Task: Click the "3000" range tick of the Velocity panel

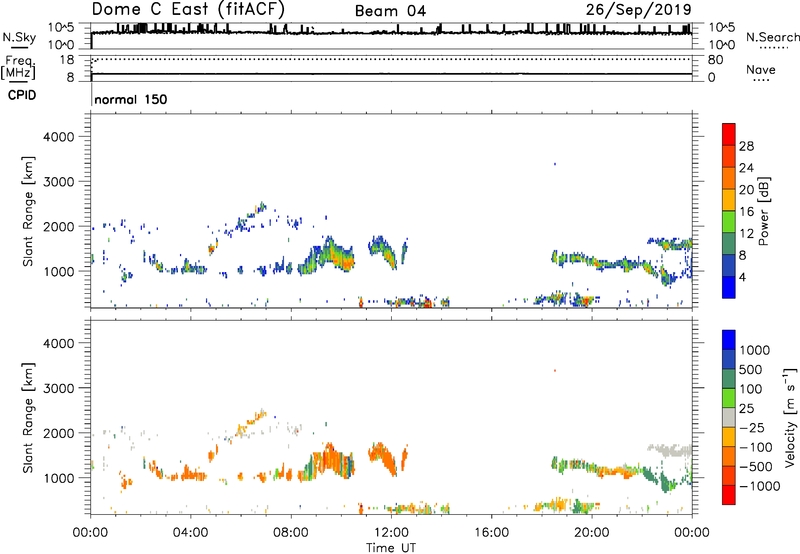Action: 59,388
